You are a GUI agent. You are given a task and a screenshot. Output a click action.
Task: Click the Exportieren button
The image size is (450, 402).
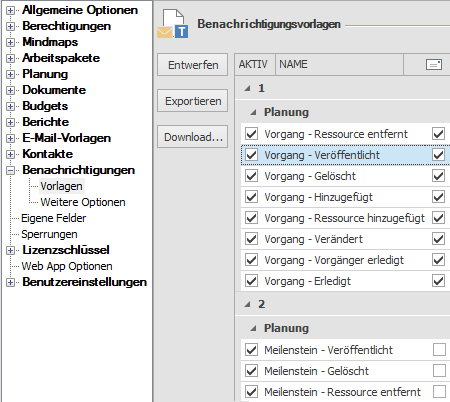(x=193, y=101)
